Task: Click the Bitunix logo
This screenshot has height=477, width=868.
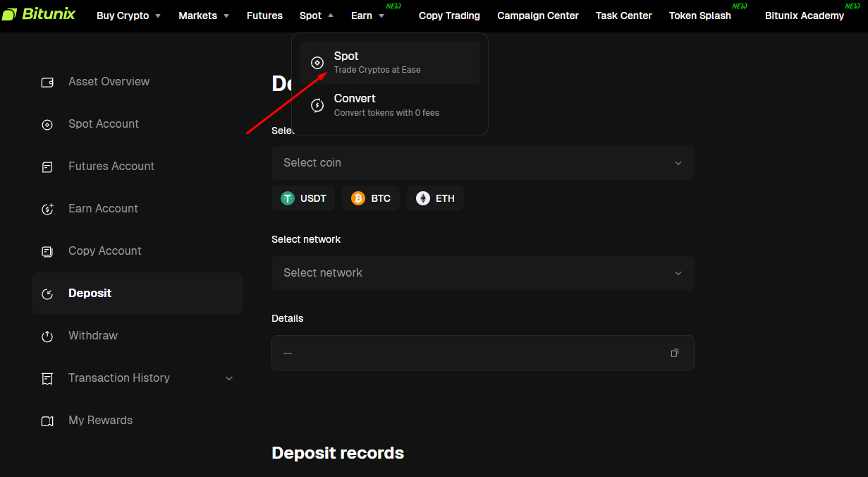Action: pyautogui.click(x=39, y=14)
